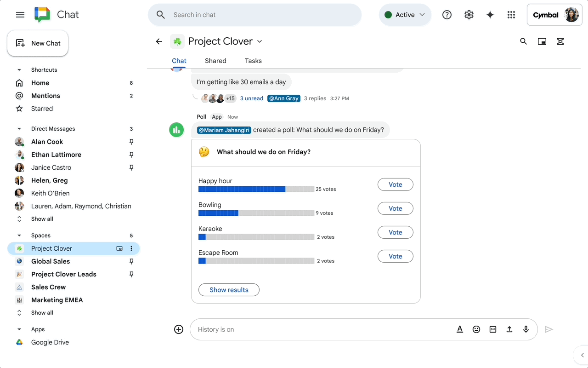The width and height of the screenshot is (588, 368).
Task: Open the Tasks tab
Action: (x=253, y=60)
